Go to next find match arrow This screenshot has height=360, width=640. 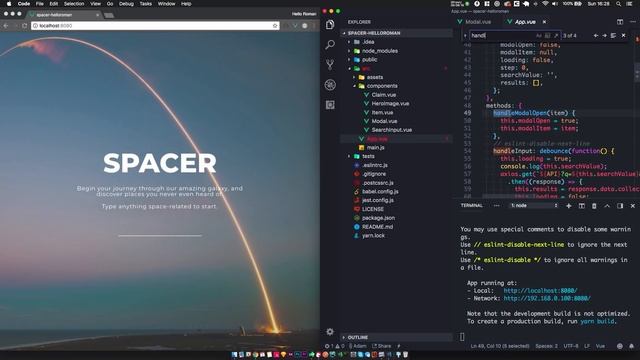[x=604, y=36]
